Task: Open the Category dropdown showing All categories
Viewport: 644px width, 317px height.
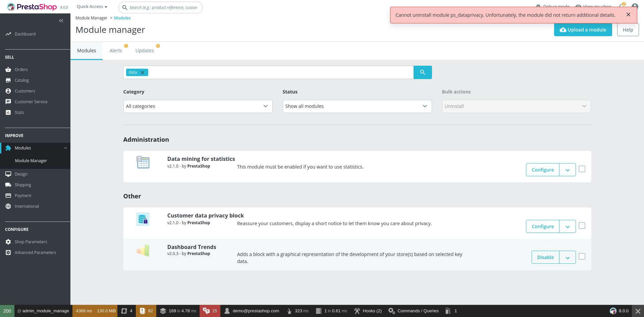Action: tap(198, 106)
